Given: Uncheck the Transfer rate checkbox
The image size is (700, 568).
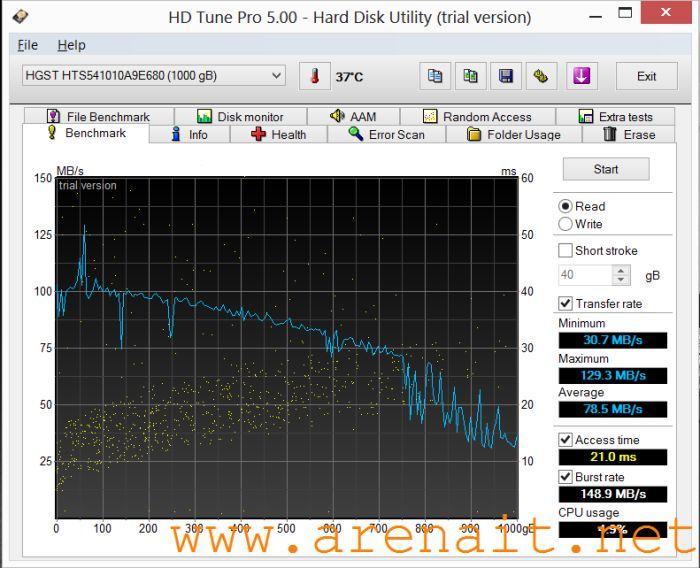Looking at the screenshot, I should point(566,303).
